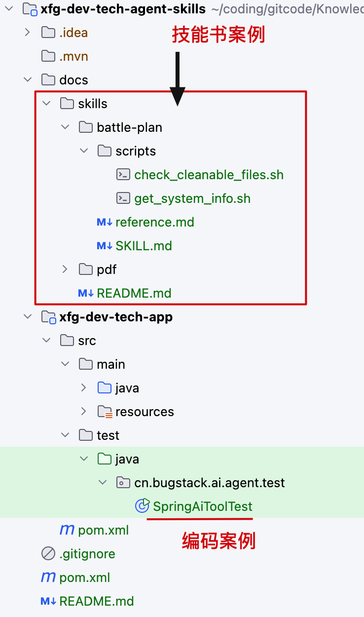364x617 pixels.
Task: Select the SpringAiToolTest test class icon
Action: coord(143,506)
